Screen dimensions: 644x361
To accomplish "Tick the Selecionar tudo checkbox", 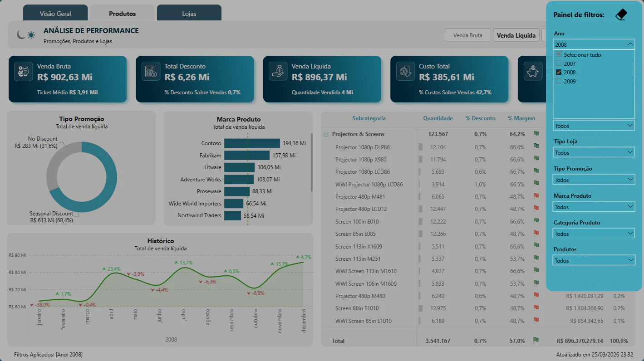I will (x=559, y=54).
